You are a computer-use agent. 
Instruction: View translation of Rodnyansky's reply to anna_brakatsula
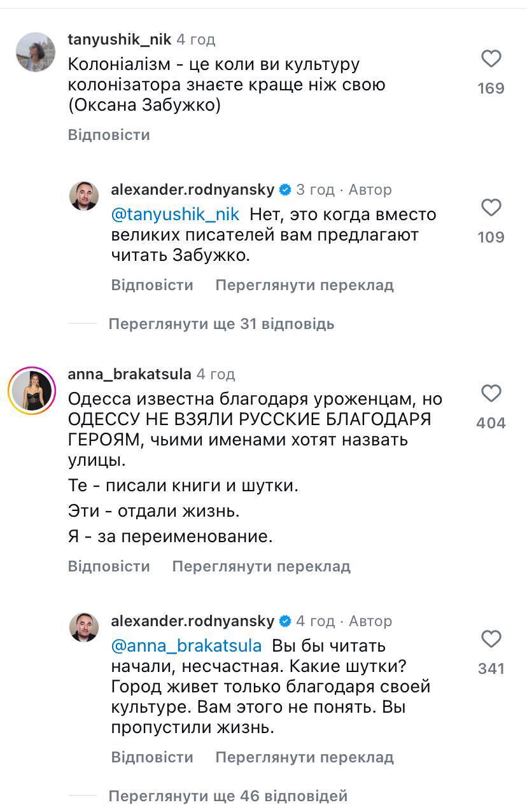[x=304, y=757]
